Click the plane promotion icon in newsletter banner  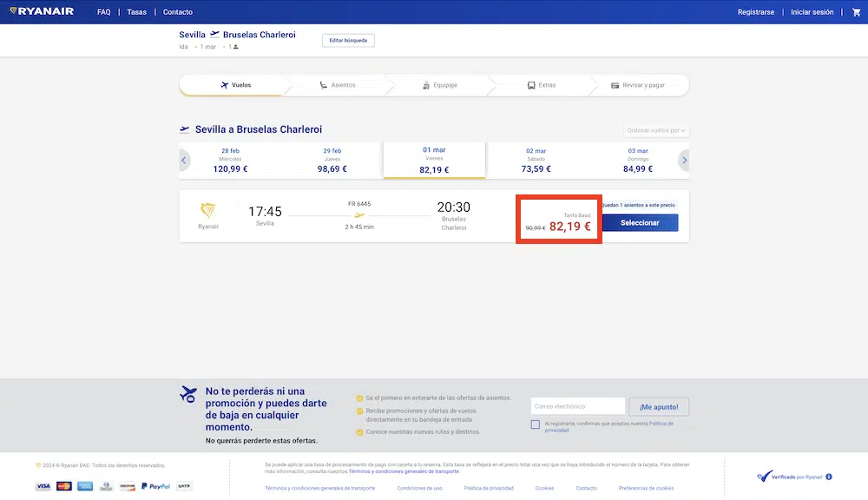[188, 394]
